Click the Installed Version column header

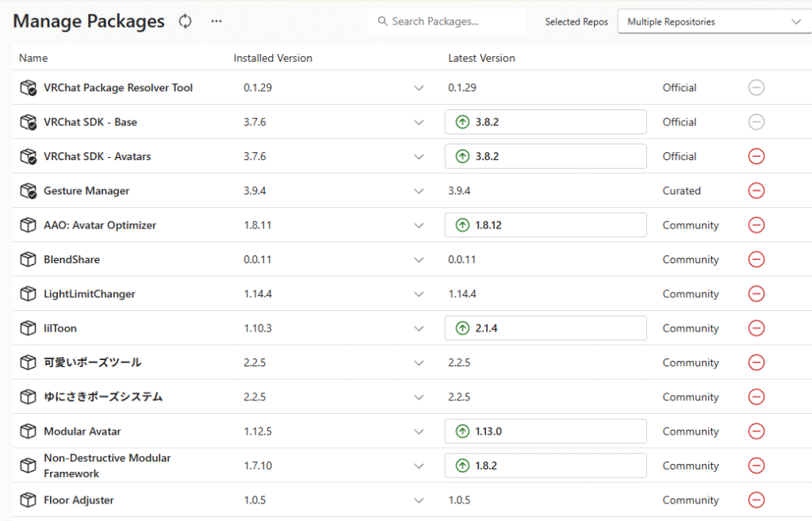273,58
